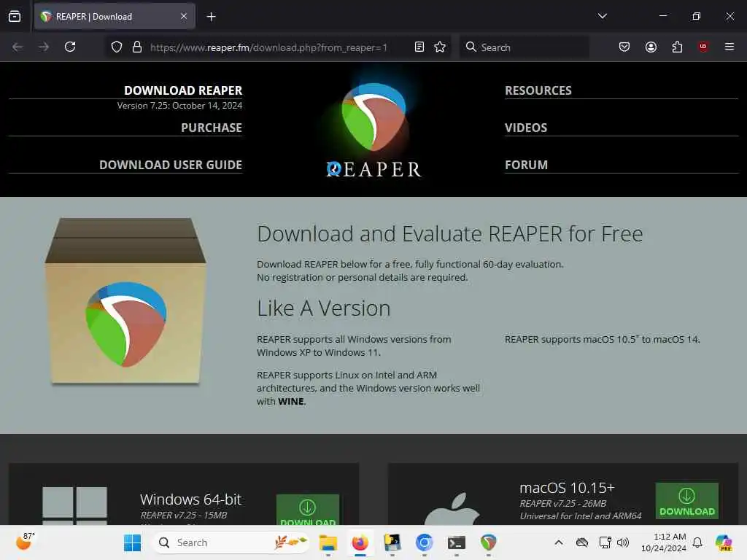Open the terminal taskbar icon

pyautogui.click(x=457, y=542)
